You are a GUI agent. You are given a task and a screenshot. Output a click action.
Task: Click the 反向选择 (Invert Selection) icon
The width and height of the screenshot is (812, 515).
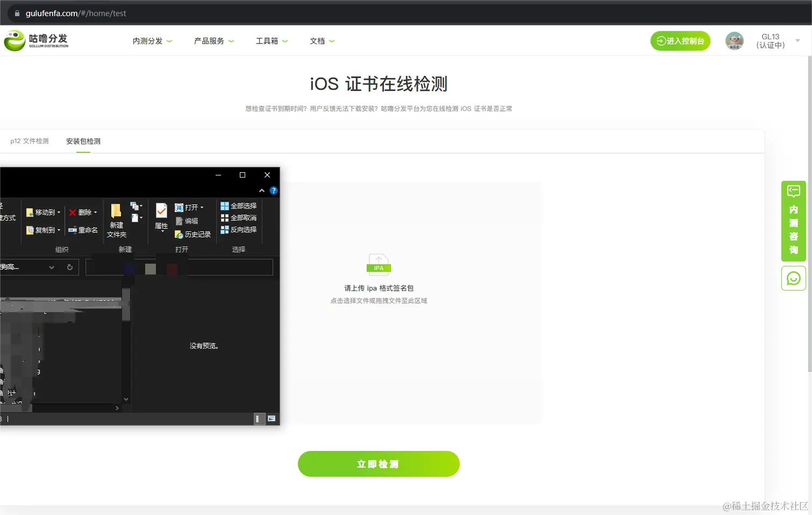(x=239, y=229)
